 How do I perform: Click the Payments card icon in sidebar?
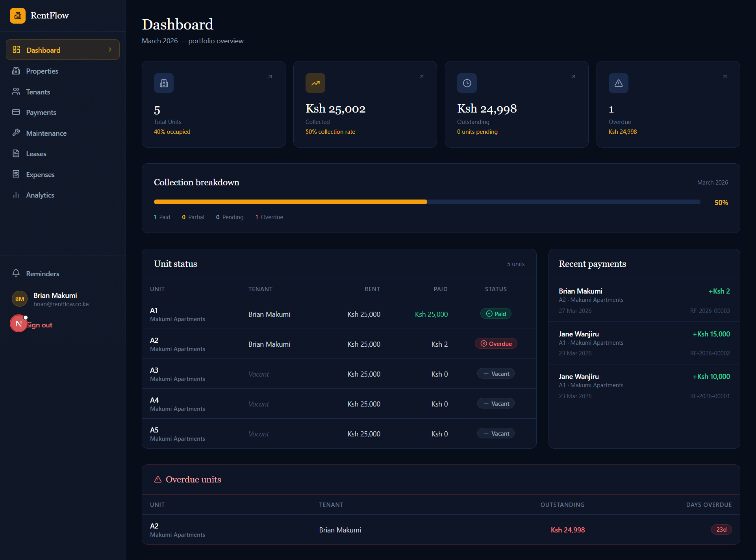[x=16, y=112]
